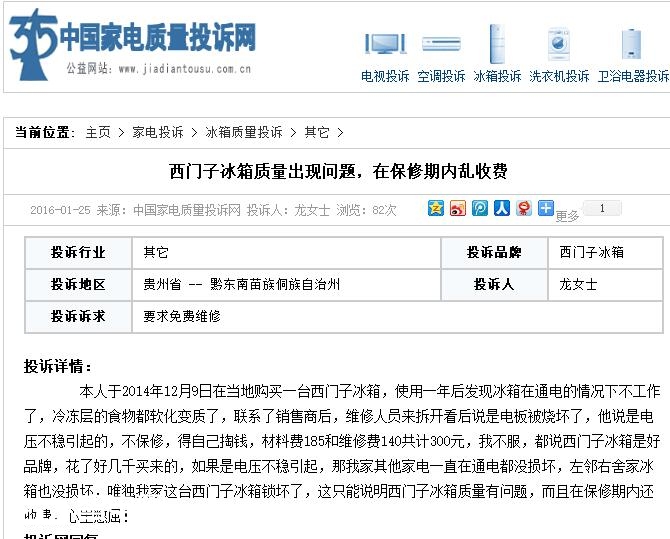Click 主页 in the breadcrumb
Screen dimensions: 670x539
pyautogui.click(x=98, y=133)
